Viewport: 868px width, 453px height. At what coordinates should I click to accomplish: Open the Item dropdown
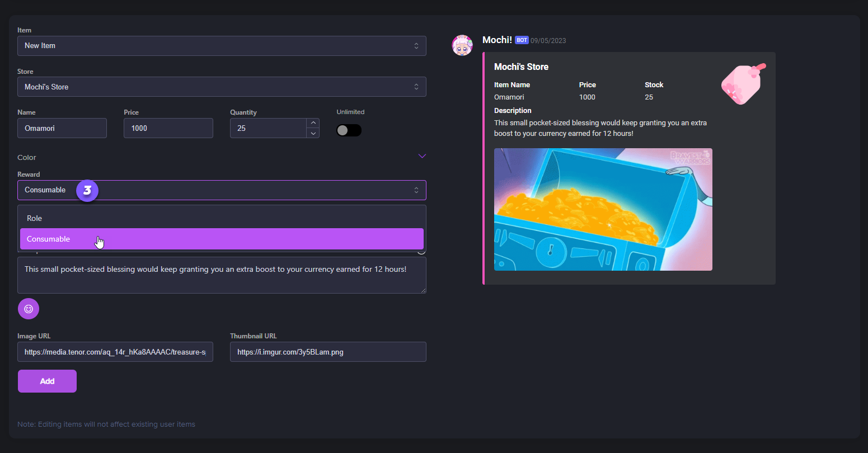[222, 46]
